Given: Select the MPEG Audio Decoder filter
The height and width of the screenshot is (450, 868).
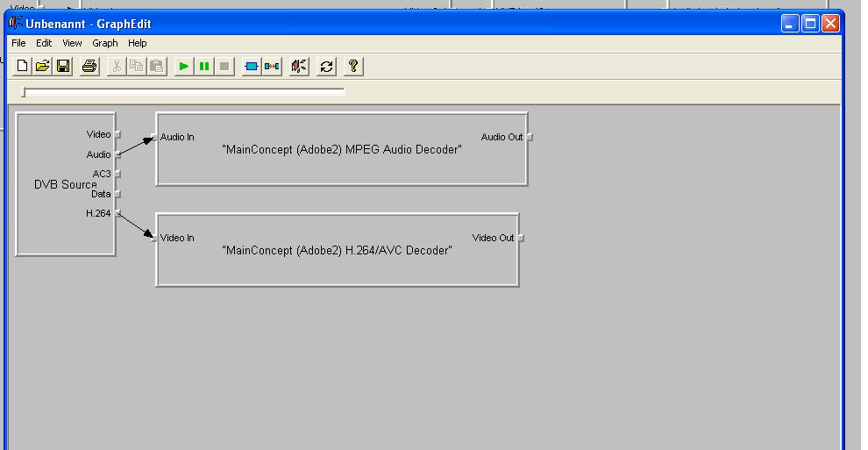Looking at the screenshot, I should 342,149.
